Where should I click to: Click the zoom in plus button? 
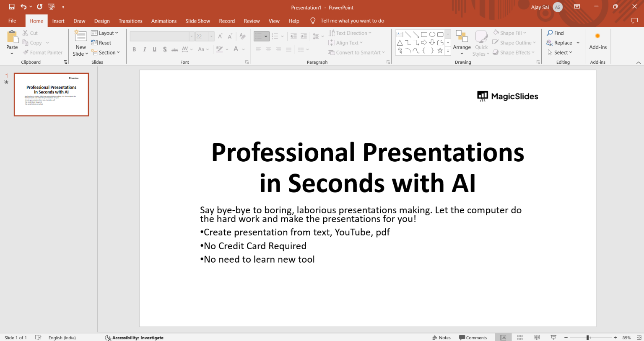(x=615, y=337)
